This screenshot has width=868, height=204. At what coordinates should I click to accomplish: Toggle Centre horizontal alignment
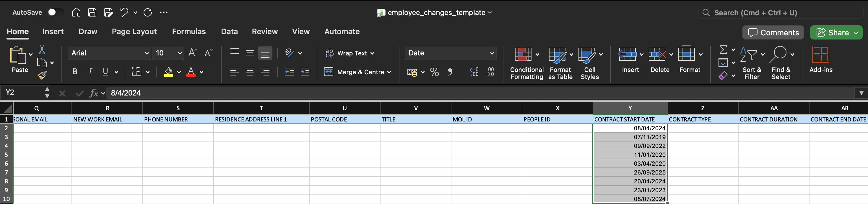[x=250, y=72]
